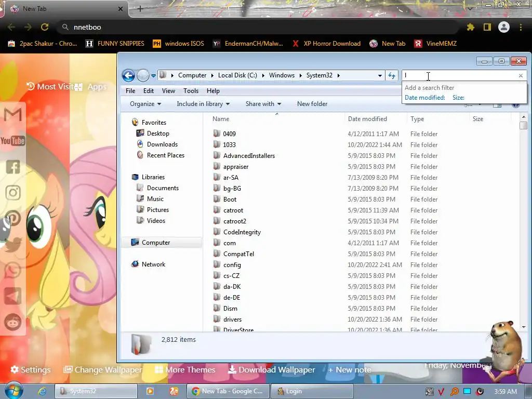The width and height of the screenshot is (532, 399).
Task: Open Reddit icon in the new tab sidebar
Action: (13, 322)
